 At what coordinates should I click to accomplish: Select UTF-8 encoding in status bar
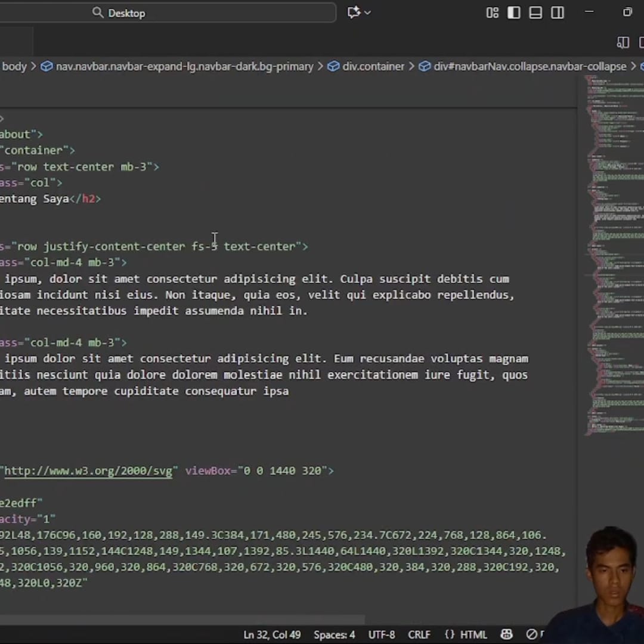382,634
